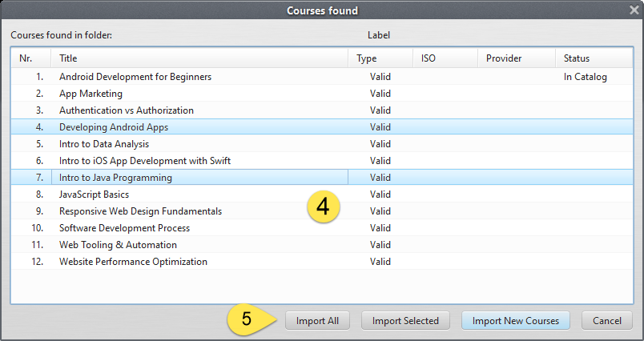
Task: Select Developing Android Apps row
Action: click(113, 127)
